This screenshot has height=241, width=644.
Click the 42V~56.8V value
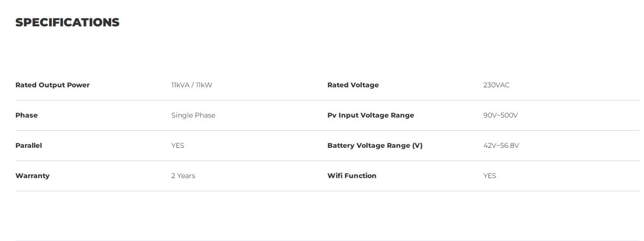coord(501,145)
